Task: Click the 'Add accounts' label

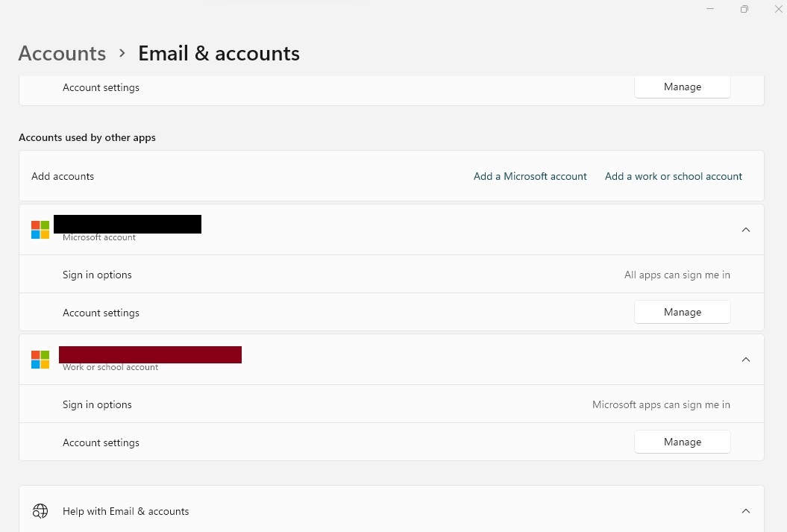Action: [63, 176]
